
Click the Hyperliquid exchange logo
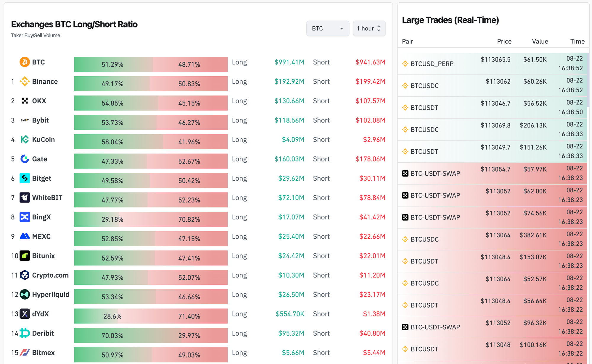click(x=25, y=295)
